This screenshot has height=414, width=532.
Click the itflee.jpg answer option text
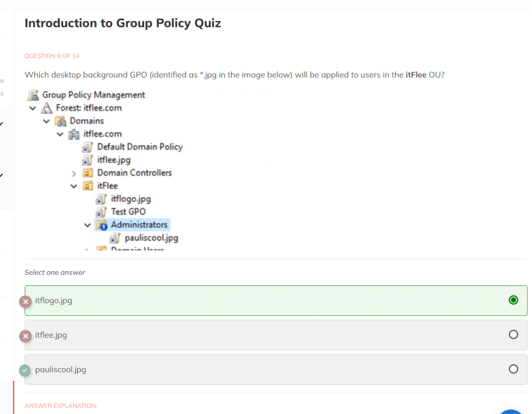tap(51, 335)
